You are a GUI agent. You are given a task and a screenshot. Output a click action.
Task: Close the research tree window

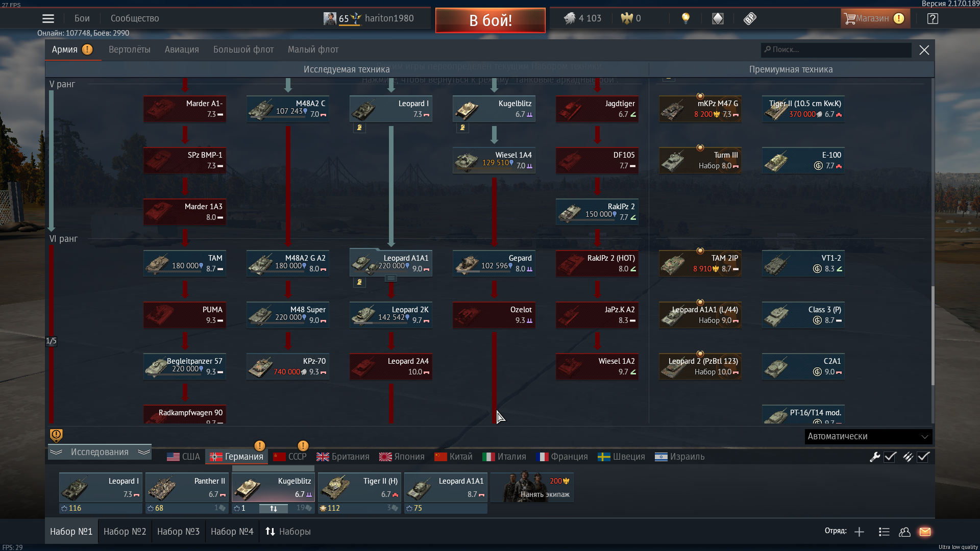pos(924,50)
